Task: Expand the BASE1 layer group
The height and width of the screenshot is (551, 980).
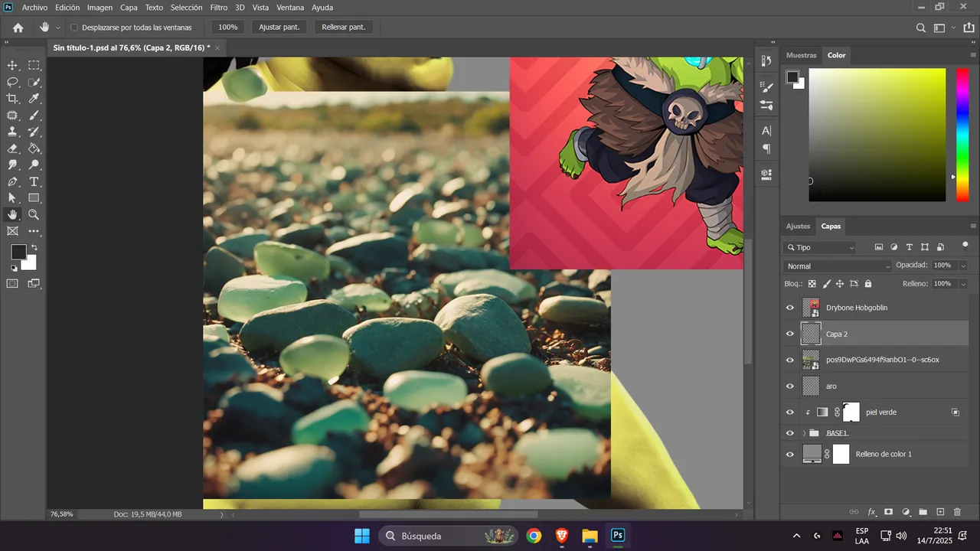Action: 804,433
